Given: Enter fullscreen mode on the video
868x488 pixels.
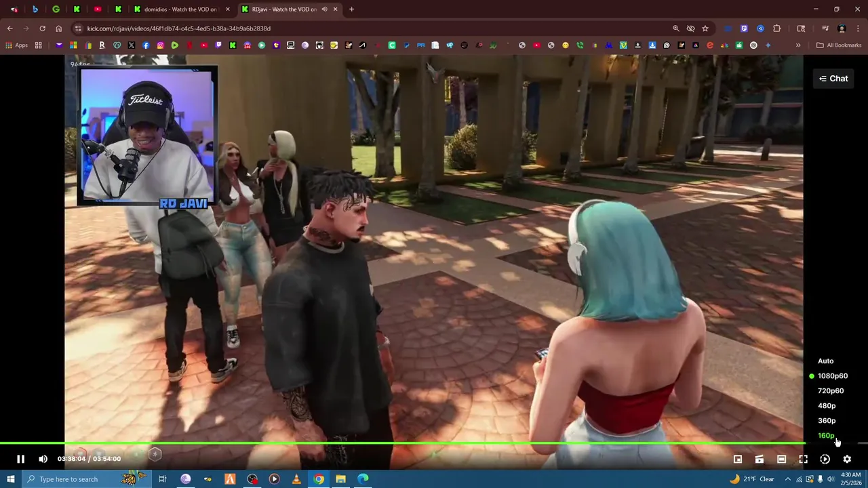Looking at the screenshot, I should point(803,459).
